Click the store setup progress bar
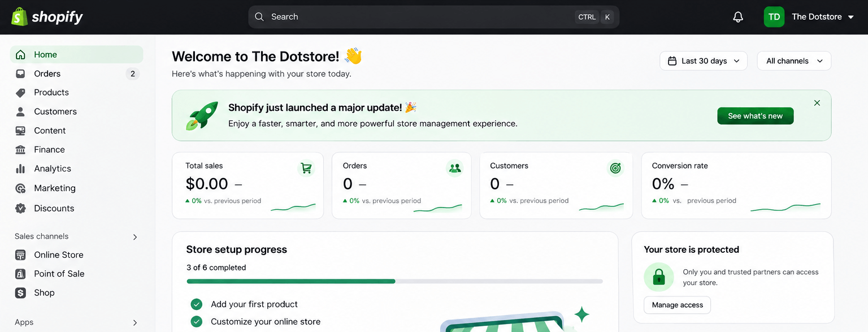The height and width of the screenshot is (332, 868). [394, 281]
